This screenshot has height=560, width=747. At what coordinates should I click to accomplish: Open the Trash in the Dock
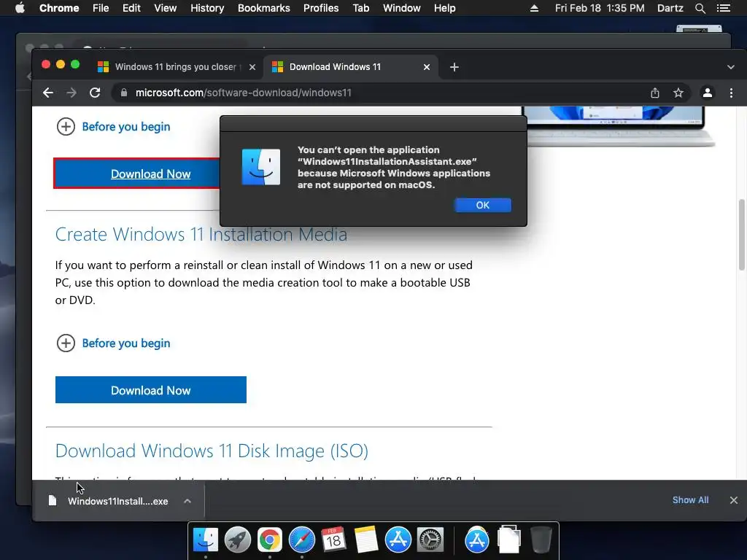tap(541, 540)
